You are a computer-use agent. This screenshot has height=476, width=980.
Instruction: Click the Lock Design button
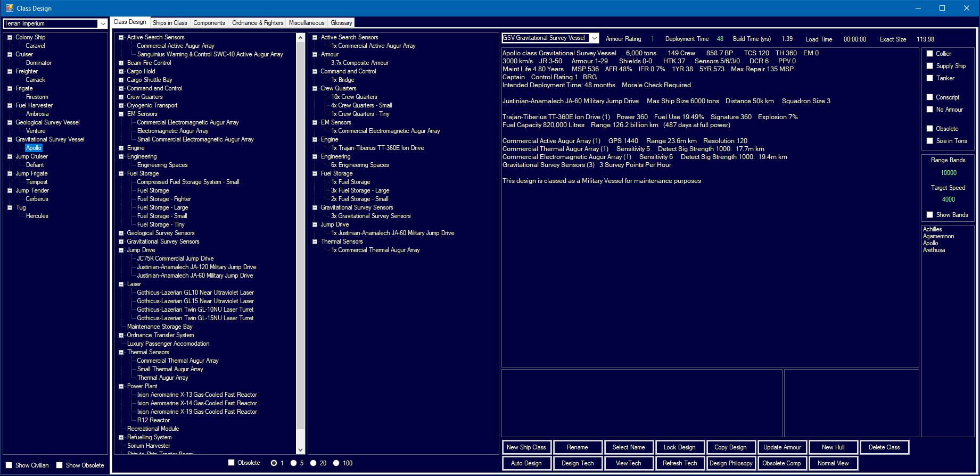tap(680, 447)
